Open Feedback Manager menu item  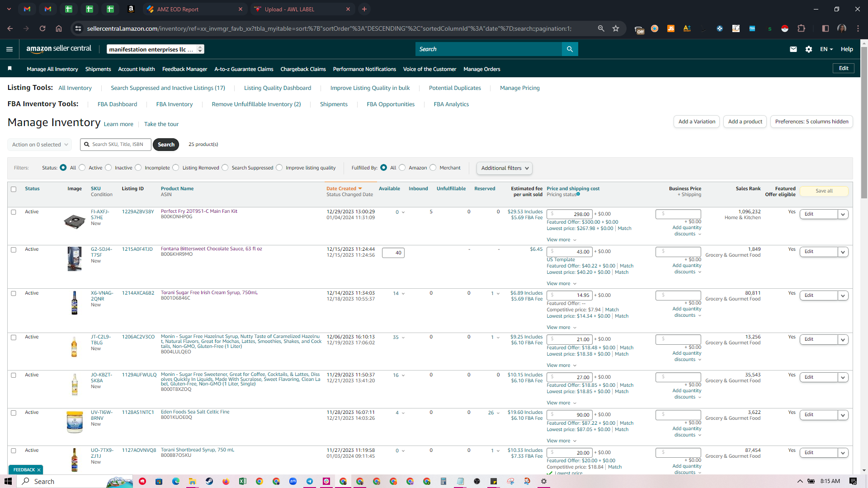pos(184,69)
